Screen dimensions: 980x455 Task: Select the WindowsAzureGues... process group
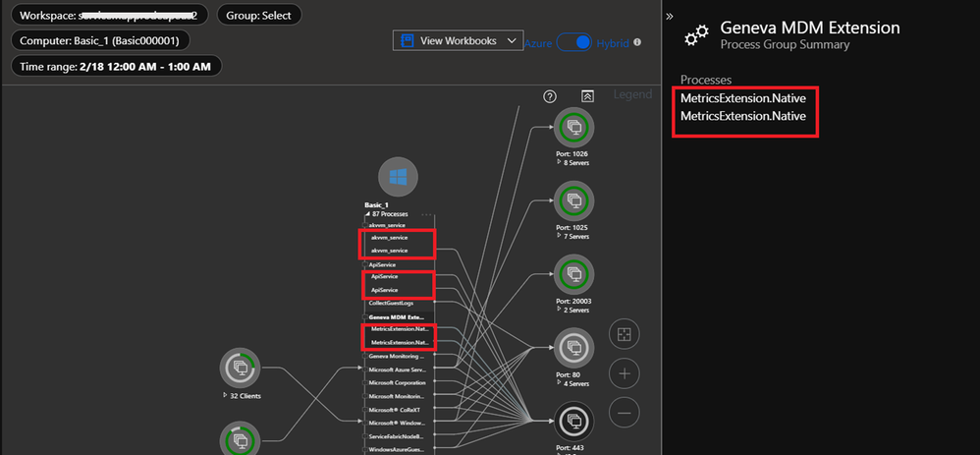click(x=398, y=449)
